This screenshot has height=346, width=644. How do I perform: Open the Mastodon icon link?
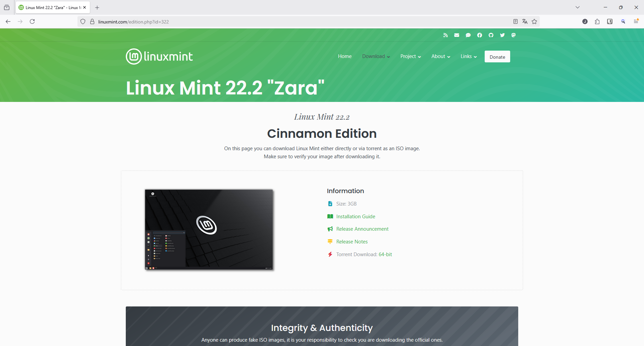pyautogui.click(x=514, y=35)
